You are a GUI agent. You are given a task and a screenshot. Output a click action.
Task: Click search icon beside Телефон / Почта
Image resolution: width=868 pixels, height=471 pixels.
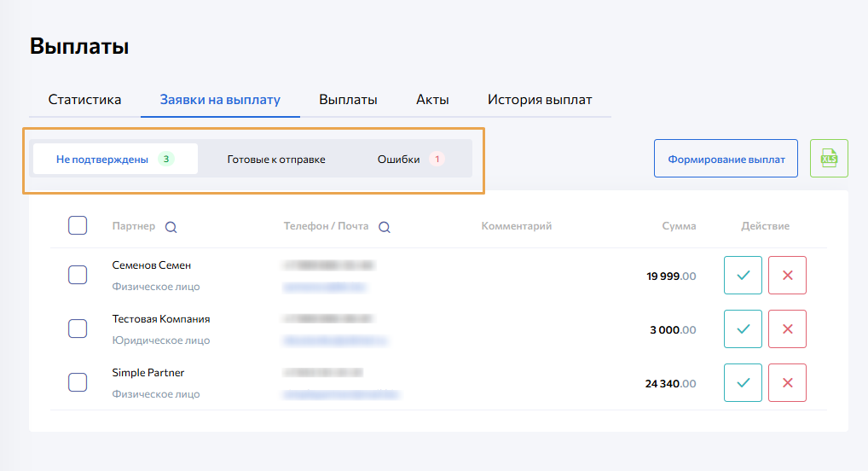pos(384,227)
